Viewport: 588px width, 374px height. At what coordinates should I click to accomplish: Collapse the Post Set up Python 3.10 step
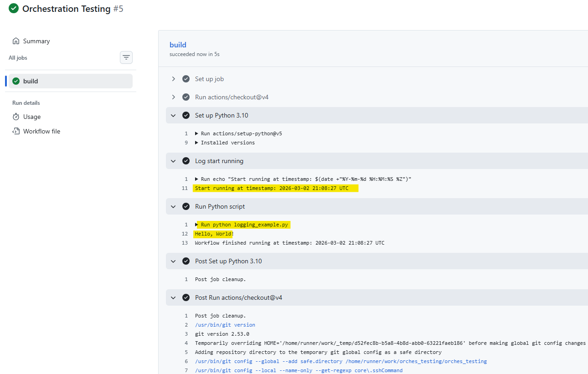pos(173,261)
